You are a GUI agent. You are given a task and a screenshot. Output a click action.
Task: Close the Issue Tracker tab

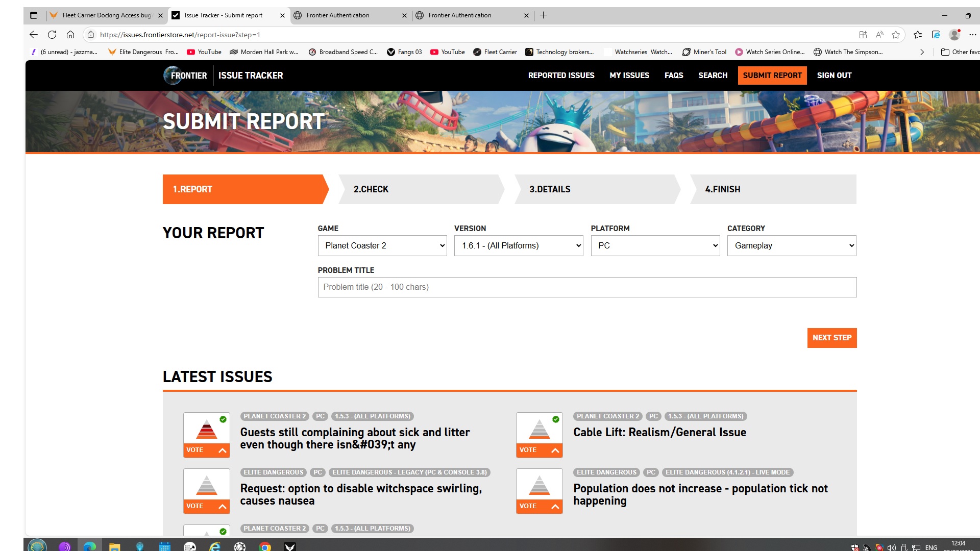(x=282, y=16)
